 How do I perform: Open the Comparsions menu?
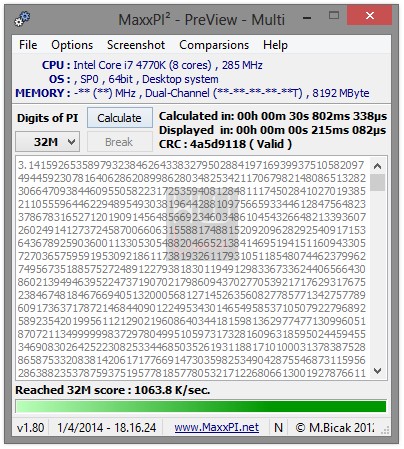tap(214, 45)
